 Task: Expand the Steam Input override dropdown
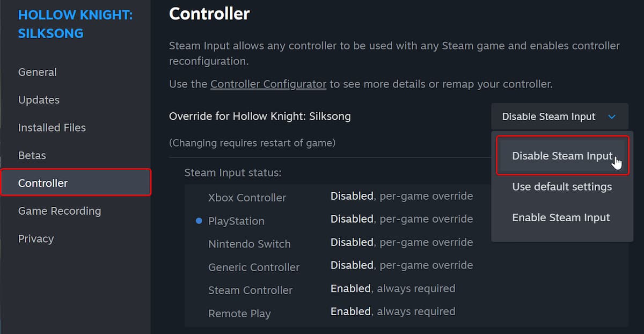tap(559, 117)
